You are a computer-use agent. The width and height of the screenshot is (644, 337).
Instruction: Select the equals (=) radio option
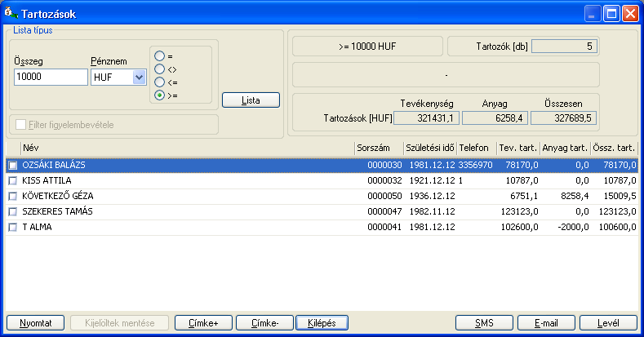tap(160, 56)
